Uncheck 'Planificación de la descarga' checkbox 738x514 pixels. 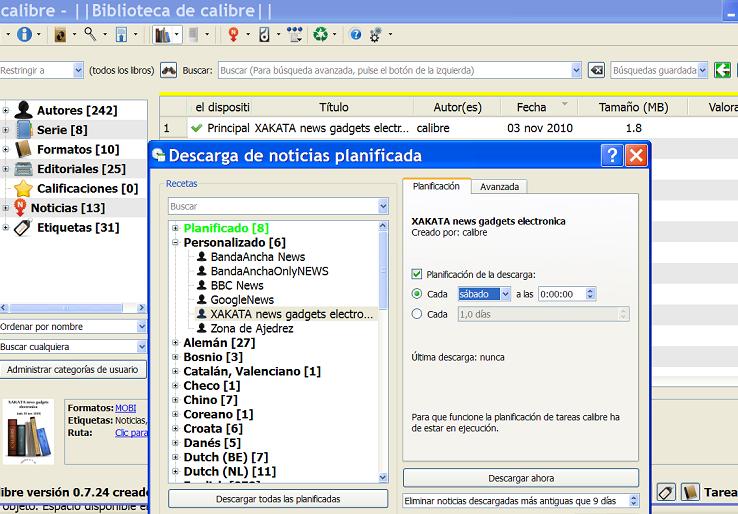[x=417, y=274]
